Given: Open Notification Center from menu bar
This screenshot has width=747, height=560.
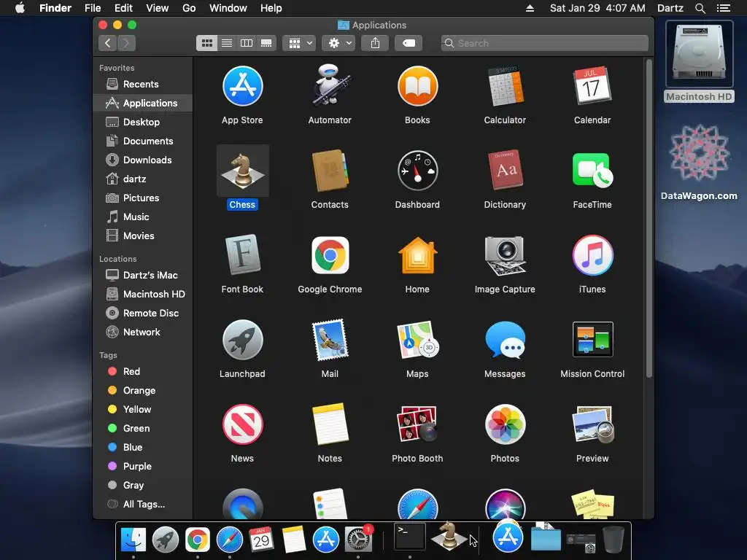Looking at the screenshot, I should click(x=724, y=8).
